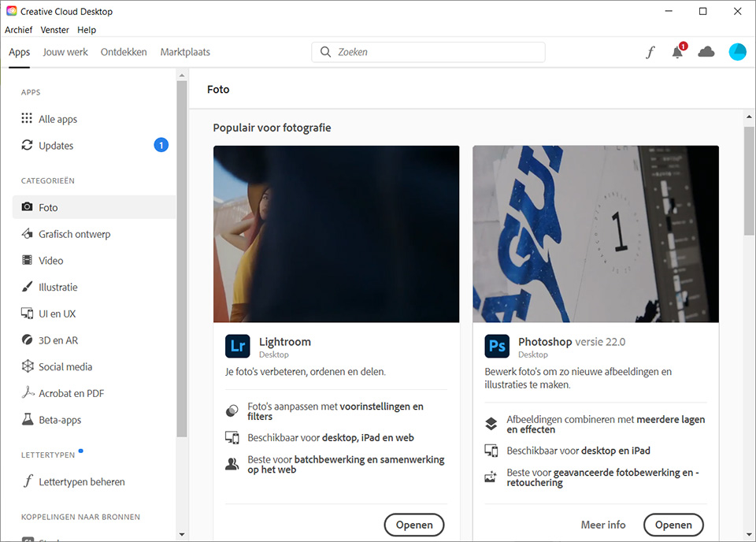
Task: Click the Beta-apps flask icon
Action: (28, 420)
